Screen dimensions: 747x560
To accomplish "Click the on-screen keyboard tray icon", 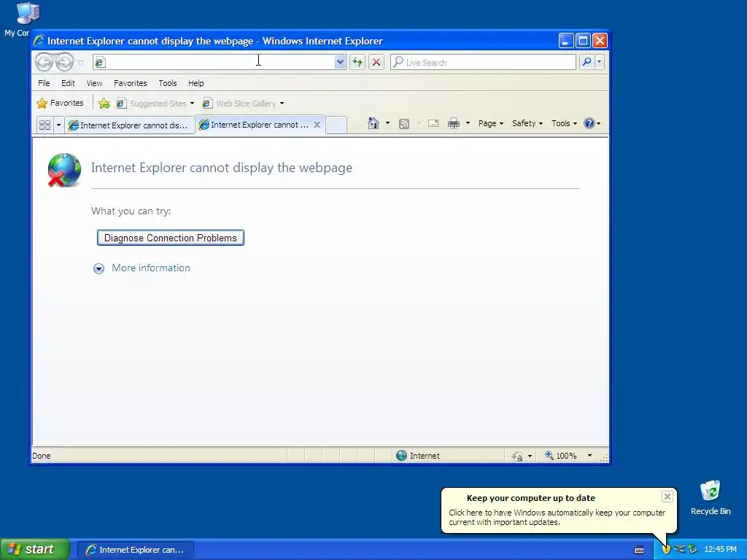I will point(639,550).
